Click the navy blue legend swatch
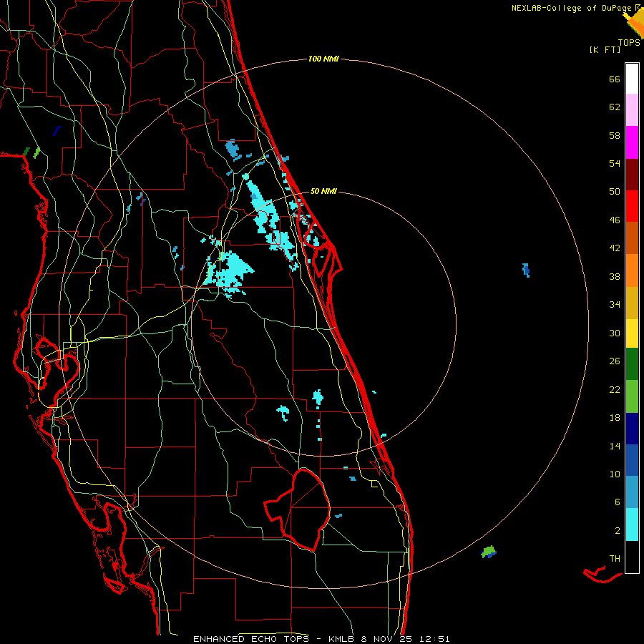 point(632,429)
